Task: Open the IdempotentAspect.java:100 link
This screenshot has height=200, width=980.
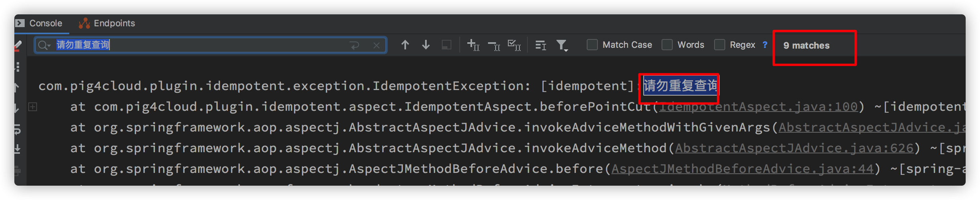Action: coord(758,107)
